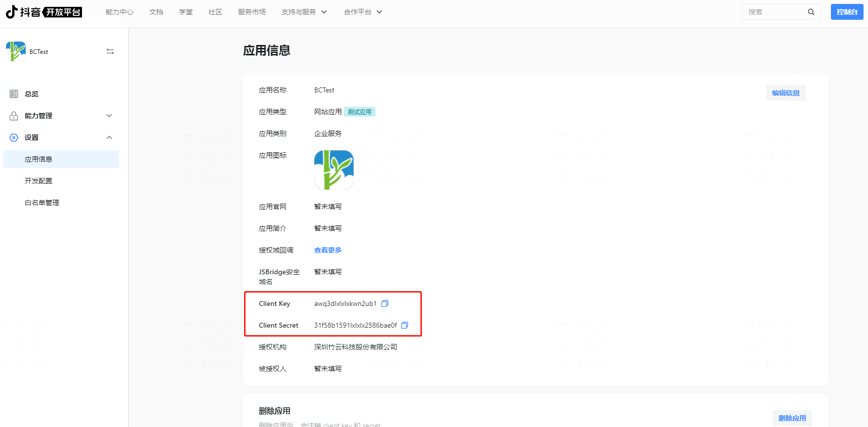Click the 测试应用 tag
The height and width of the screenshot is (427, 868).
click(x=360, y=112)
